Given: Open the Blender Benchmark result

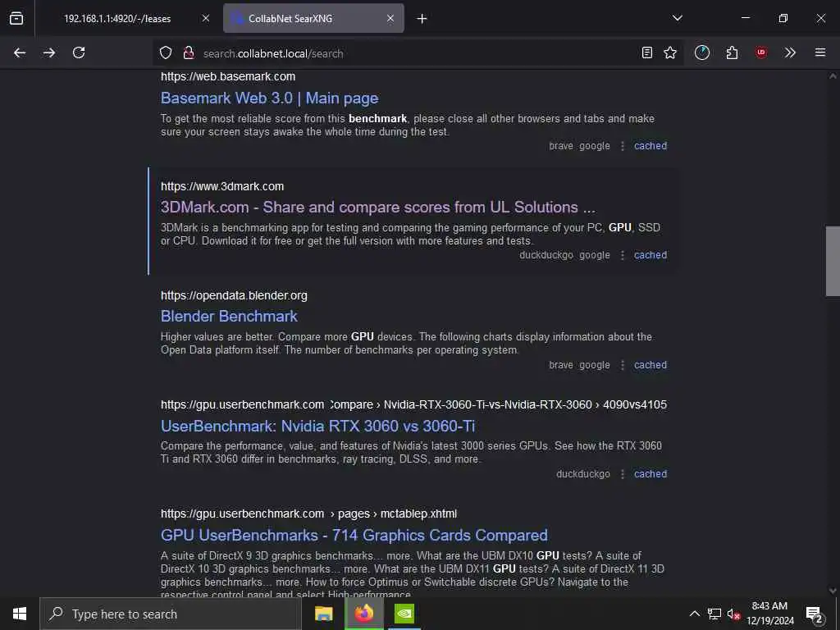Looking at the screenshot, I should coord(229,316).
